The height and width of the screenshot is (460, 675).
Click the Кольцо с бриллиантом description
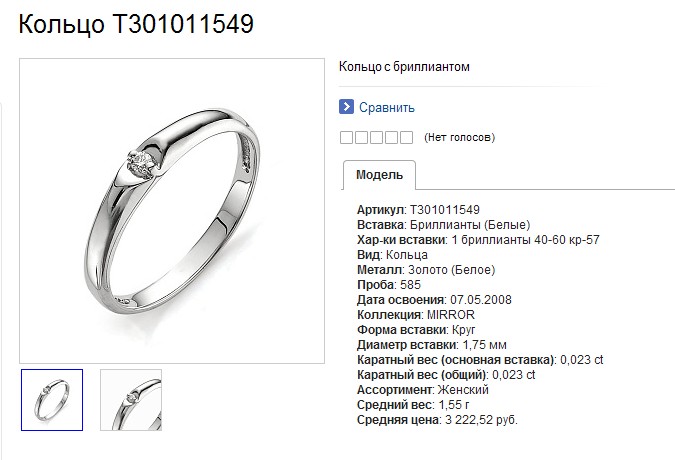404,67
